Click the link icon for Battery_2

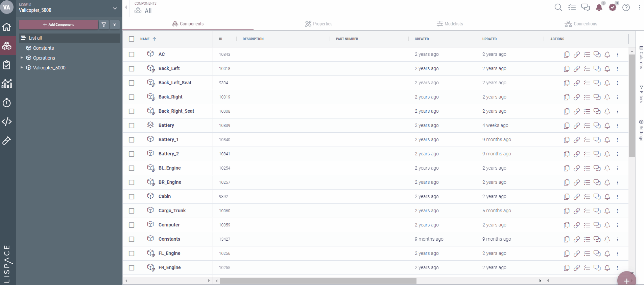(577, 154)
